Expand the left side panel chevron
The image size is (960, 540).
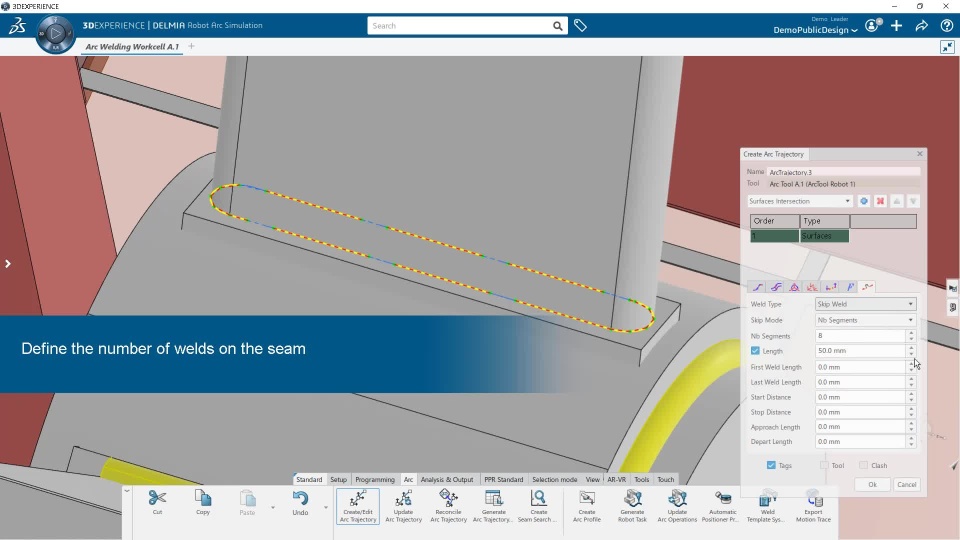(7, 264)
